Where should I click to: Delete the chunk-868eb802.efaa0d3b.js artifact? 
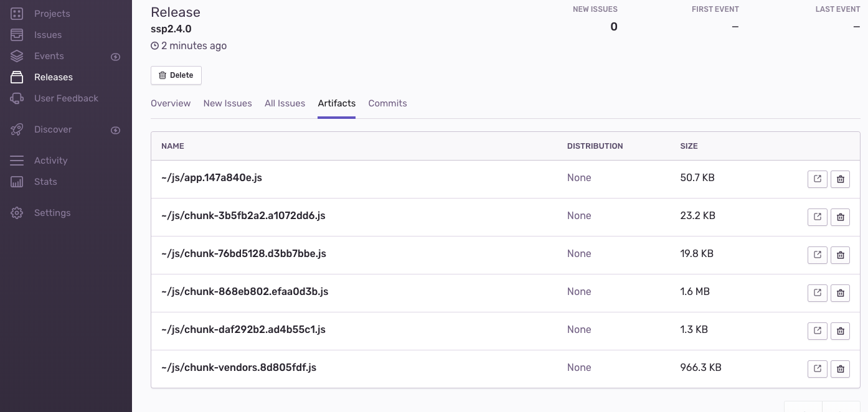coord(840,293)
